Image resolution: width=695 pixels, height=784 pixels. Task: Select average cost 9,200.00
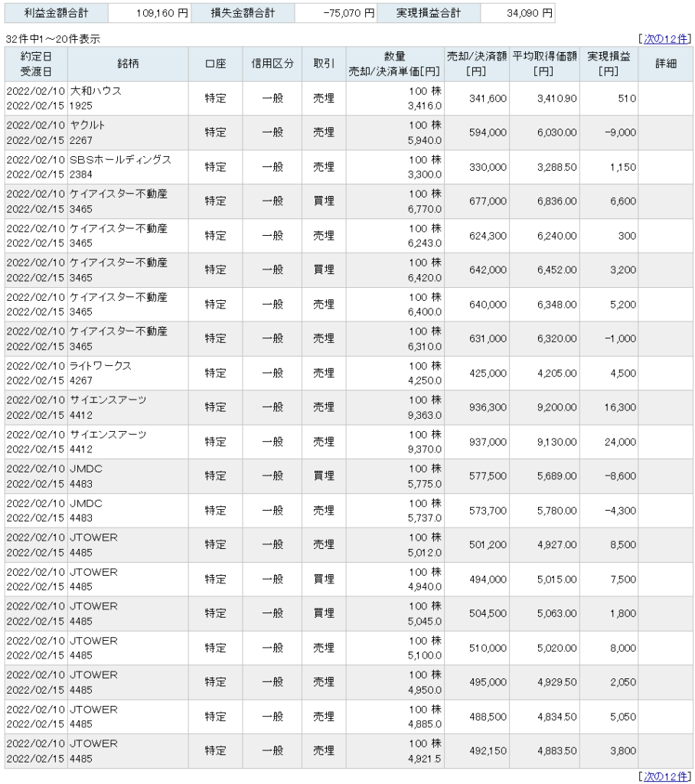557,407
